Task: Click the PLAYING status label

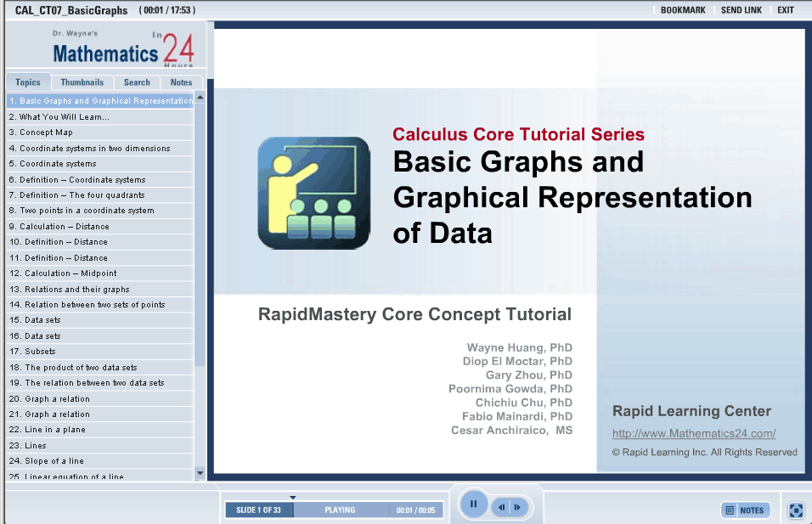Action: (x=340, y=510)
